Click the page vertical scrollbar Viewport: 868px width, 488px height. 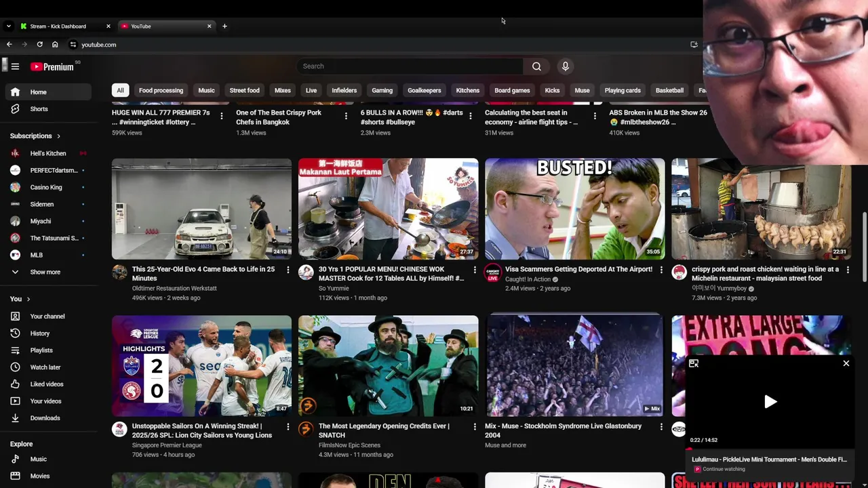(x=864, y=247)
